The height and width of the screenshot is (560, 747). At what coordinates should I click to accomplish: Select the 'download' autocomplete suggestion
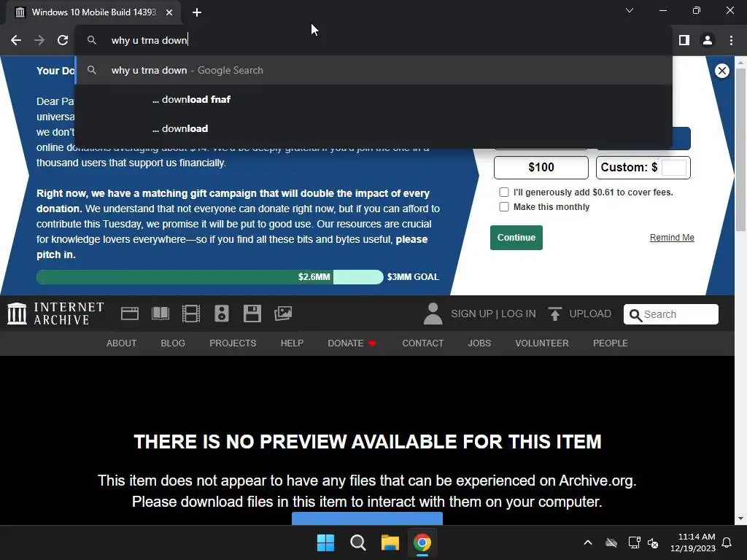[x=373, y=128]
